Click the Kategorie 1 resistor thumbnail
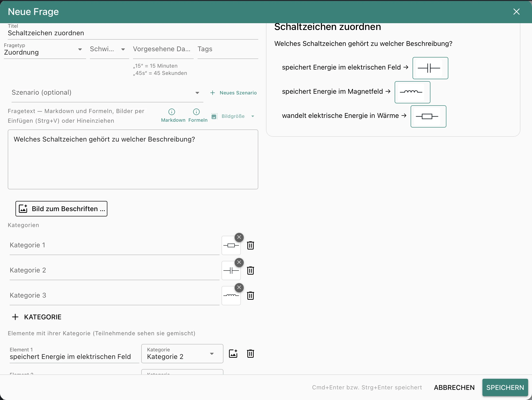 pos(231,245)
